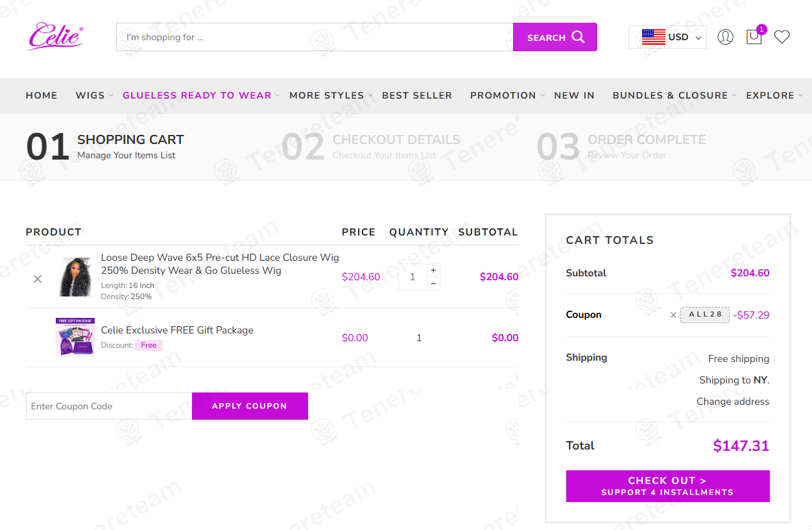The image size is (812, 530).
Task: Expand PROMOTION chevron
Action: click(x=542, y=95)
